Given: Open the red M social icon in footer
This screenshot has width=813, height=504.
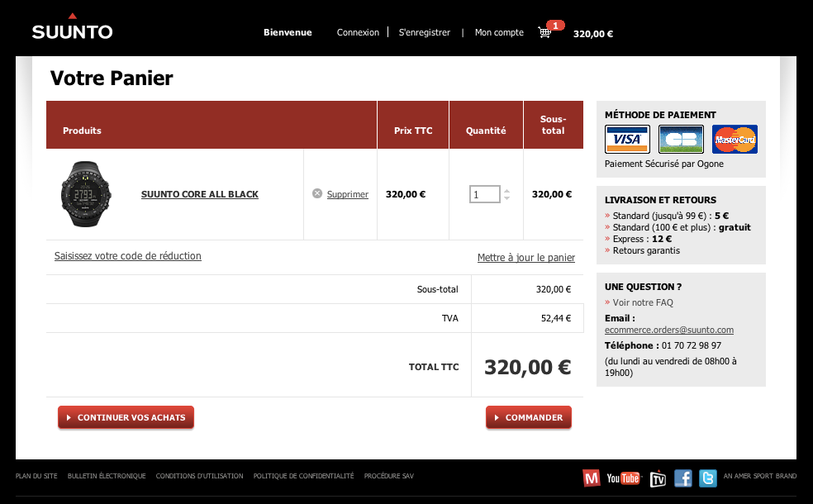Looking at the screenshot, I should tap(591, 478).
